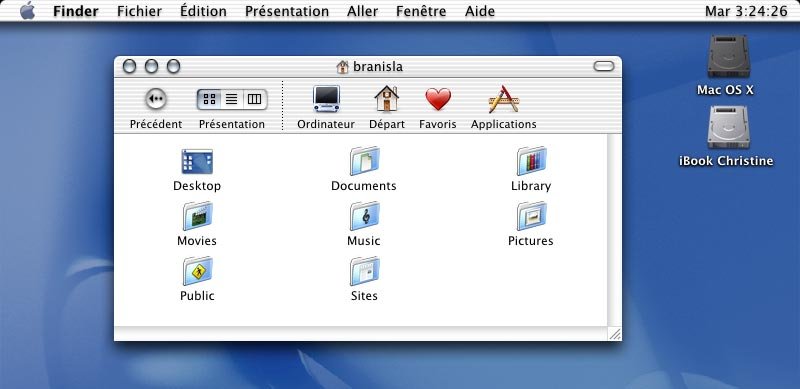Click the window resize grip corner
Image resolution: width=800 pixels, height=389 pixels.
[615, 334]
